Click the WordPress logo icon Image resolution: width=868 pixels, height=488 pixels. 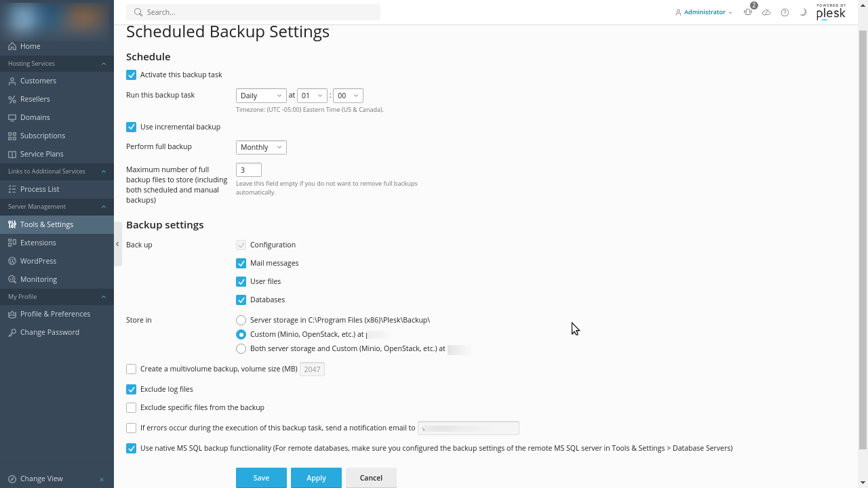click(12, 261)
